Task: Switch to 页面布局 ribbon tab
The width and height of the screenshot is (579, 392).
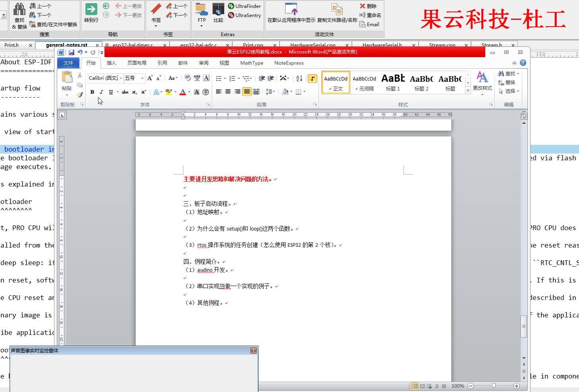Action: click(x=137, y=63)
